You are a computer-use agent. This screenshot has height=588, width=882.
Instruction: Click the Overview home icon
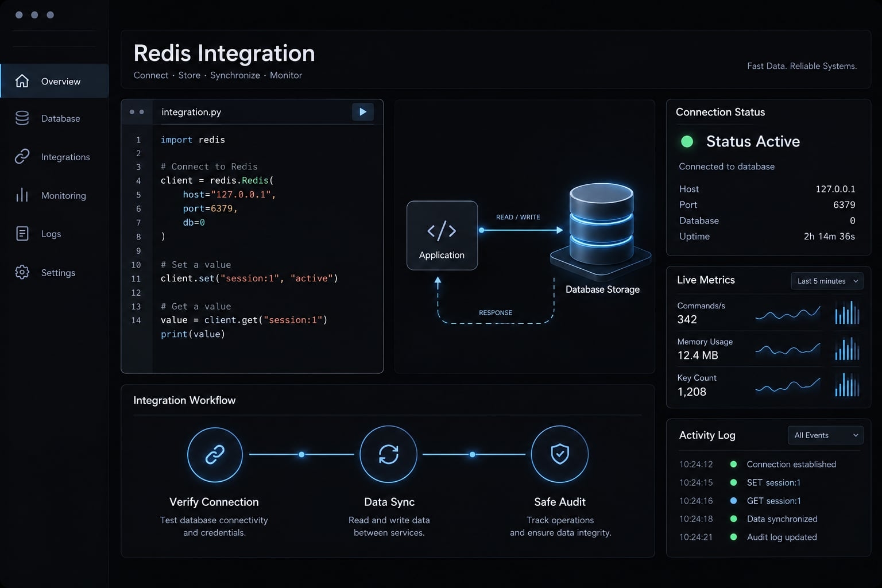pos(22,81)
